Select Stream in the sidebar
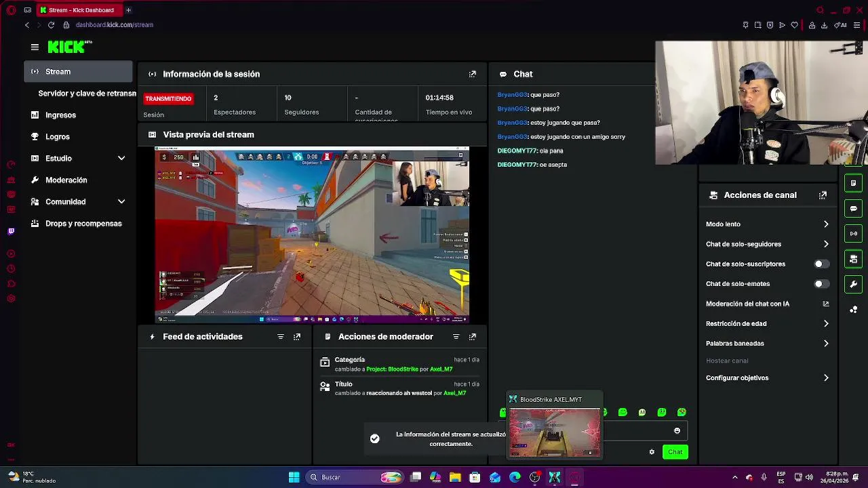 (x=78, y=72)
